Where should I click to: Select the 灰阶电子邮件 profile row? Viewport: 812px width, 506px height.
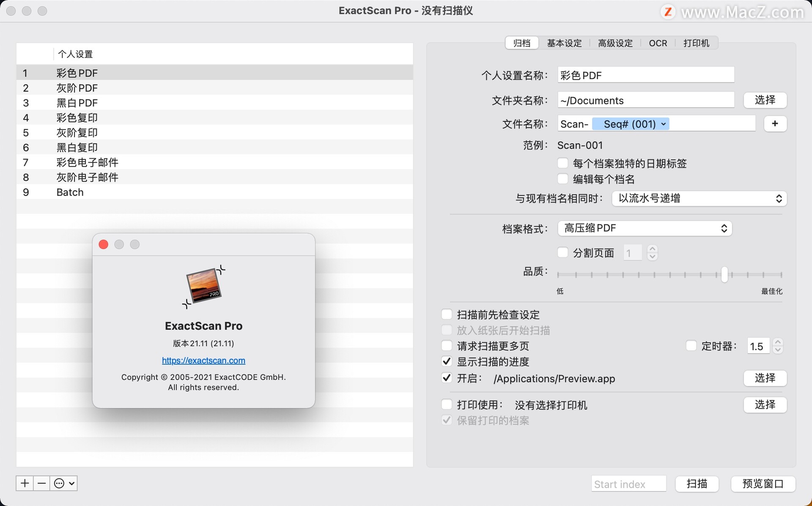[x=215, y=177]
